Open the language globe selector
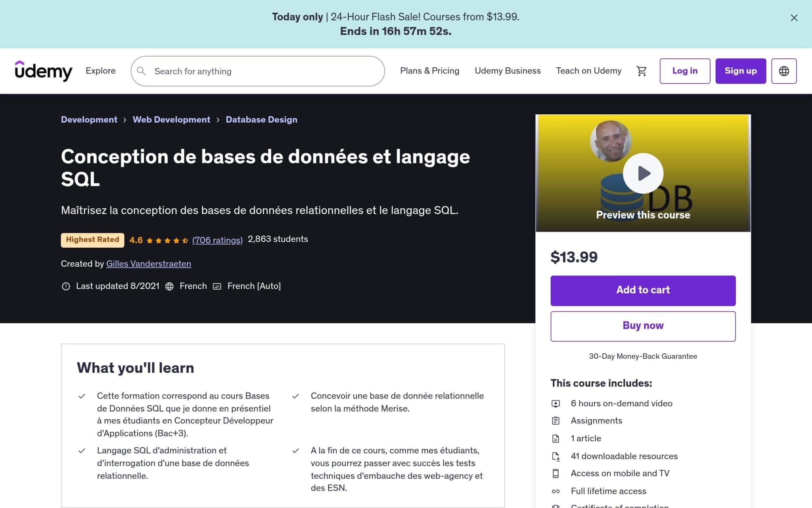This screenshot has width=812, height=508. (784, 71)
